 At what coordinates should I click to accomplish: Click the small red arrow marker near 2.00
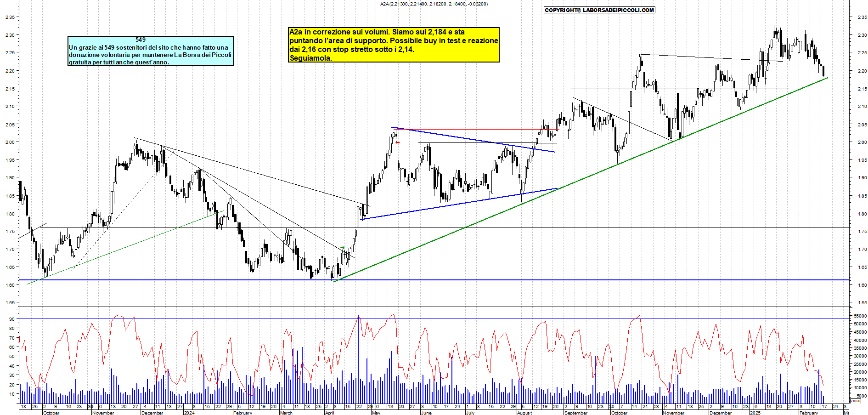pos(397,142)
